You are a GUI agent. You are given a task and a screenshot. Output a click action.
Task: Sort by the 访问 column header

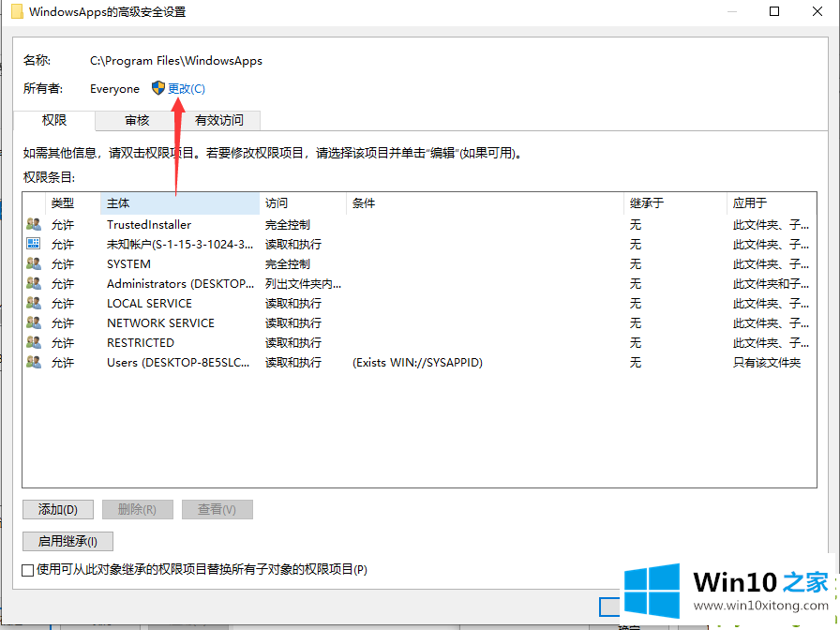point(303,203)
